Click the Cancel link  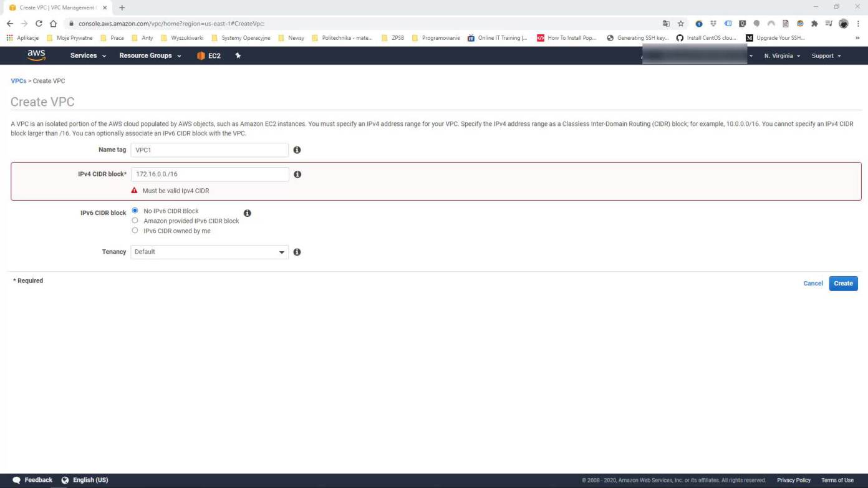tap(813, 284)
